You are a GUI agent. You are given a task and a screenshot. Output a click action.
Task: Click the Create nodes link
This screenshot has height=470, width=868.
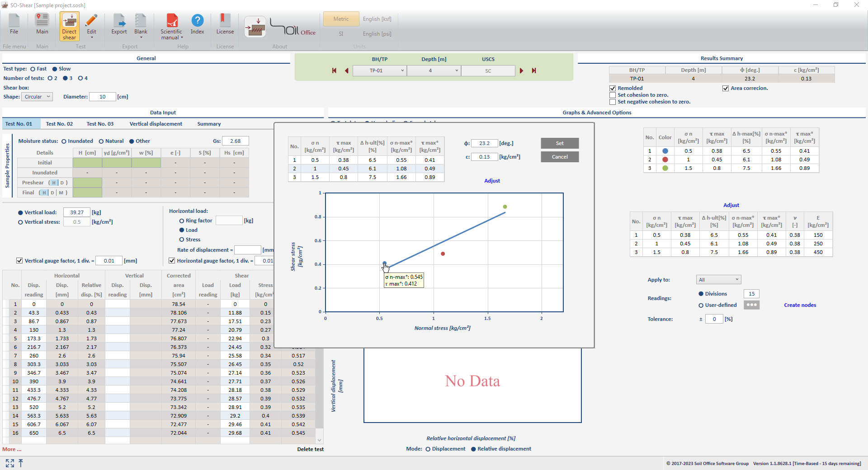800,305
